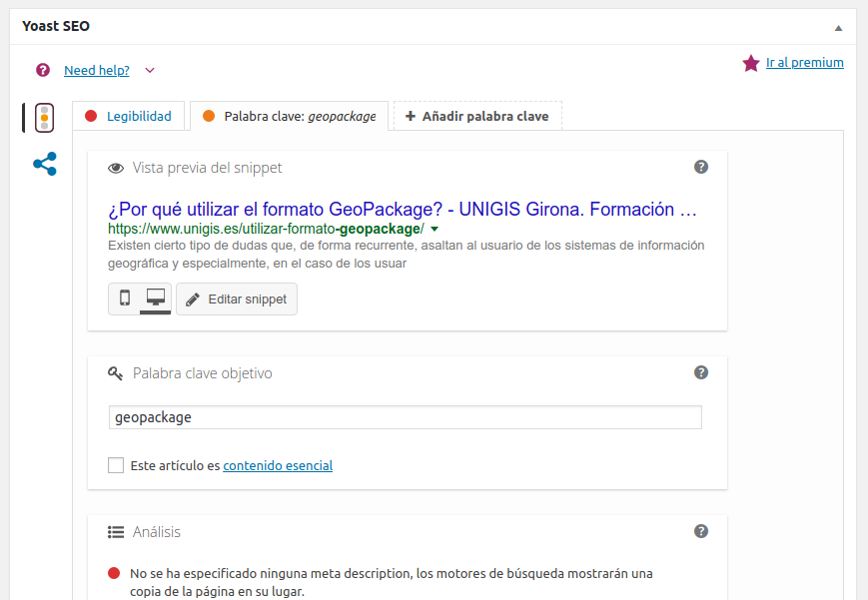Click the key icon beside Palabra clave objetivo
The width and height of the screenshot is (868, 600).
click(x=115, y=373)
